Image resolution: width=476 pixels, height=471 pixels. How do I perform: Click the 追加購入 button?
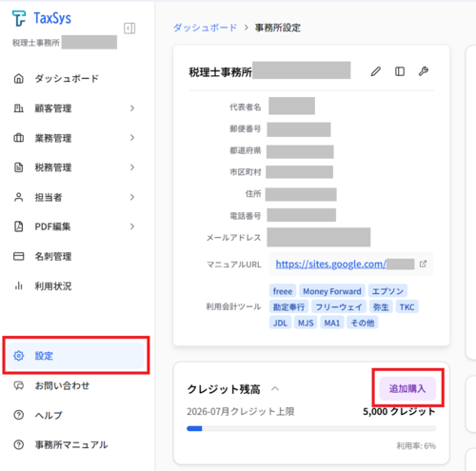tap(407, 388)
